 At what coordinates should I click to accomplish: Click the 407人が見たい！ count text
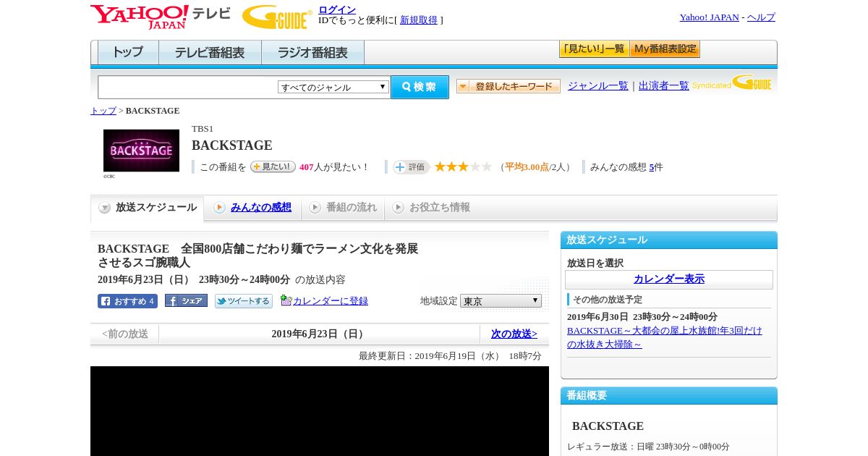[334, 167]
